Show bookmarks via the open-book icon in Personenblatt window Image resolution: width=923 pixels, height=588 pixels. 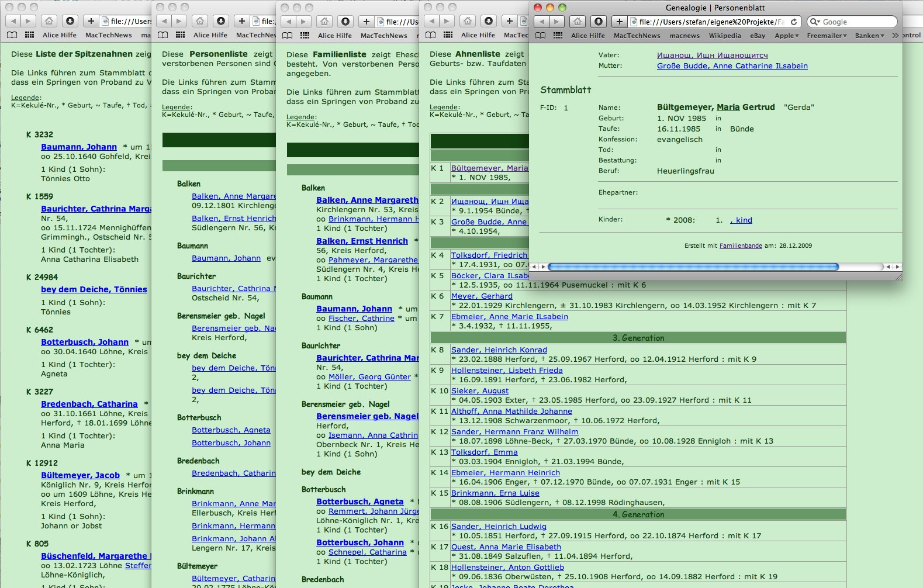[x=540, y=36]
